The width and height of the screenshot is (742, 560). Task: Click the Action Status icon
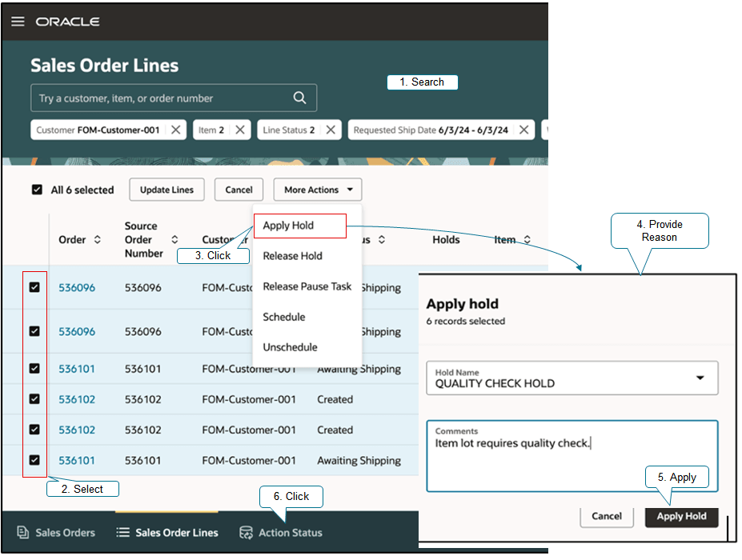tap(246, 533)
